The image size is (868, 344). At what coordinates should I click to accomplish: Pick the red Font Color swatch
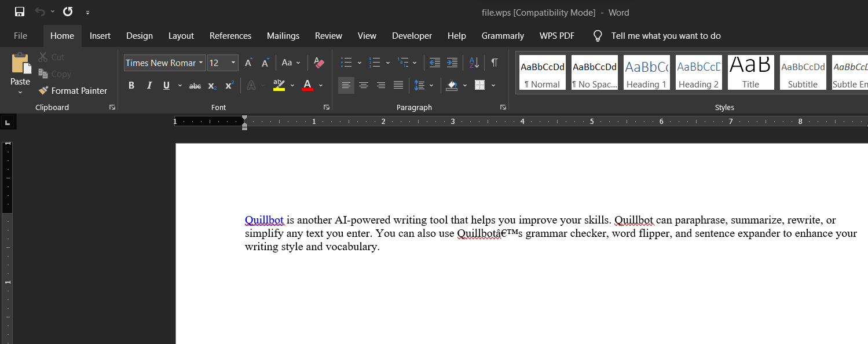pyautogui.click(x=307, y=85)
